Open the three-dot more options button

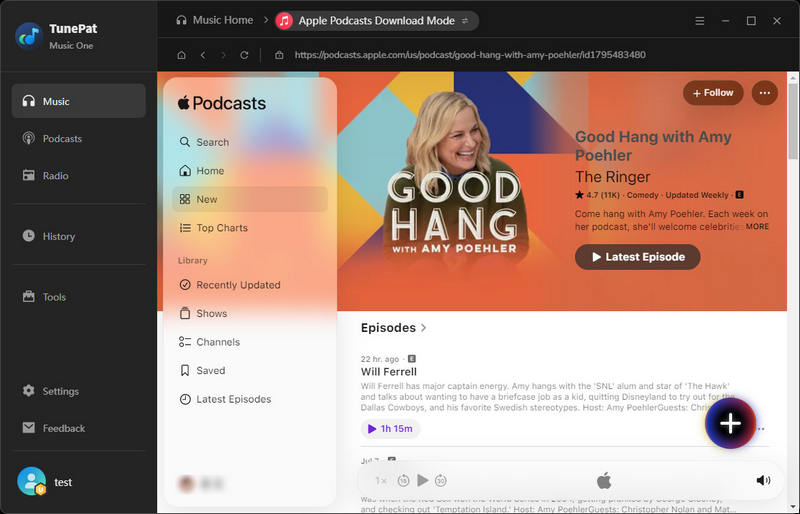click(x=764, y=93)
